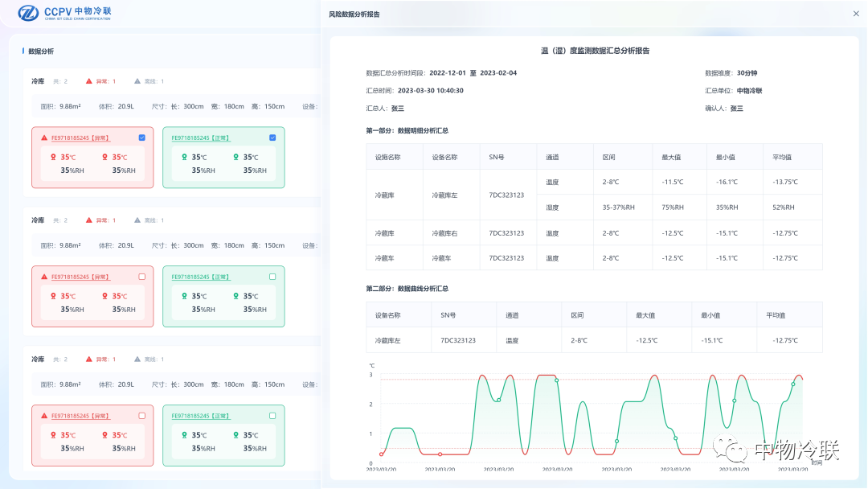Click the first data point at curve start

tap(382, 454)
